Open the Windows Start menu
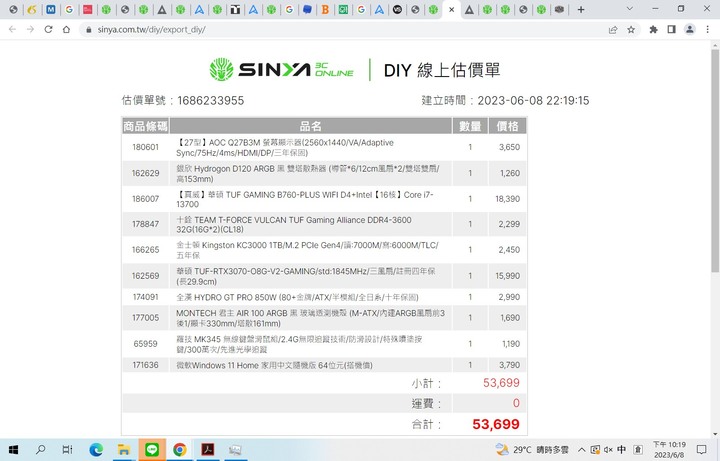 pyautogui.click(x=13, y=450)
